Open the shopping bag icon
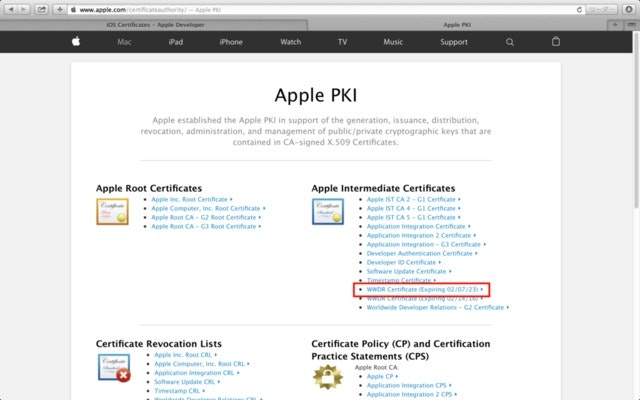 pyautogui.click(x=556, y=41)
